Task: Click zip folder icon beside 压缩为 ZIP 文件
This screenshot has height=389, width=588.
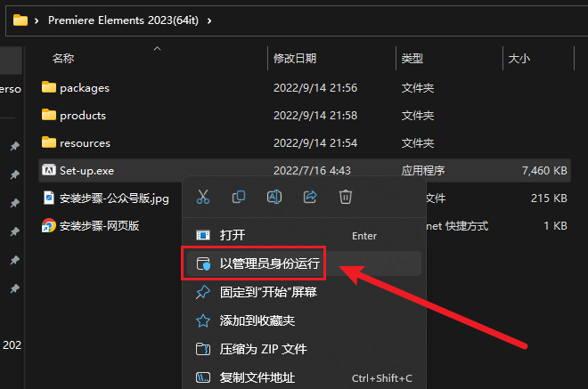Action: click(x=203, y=349)
